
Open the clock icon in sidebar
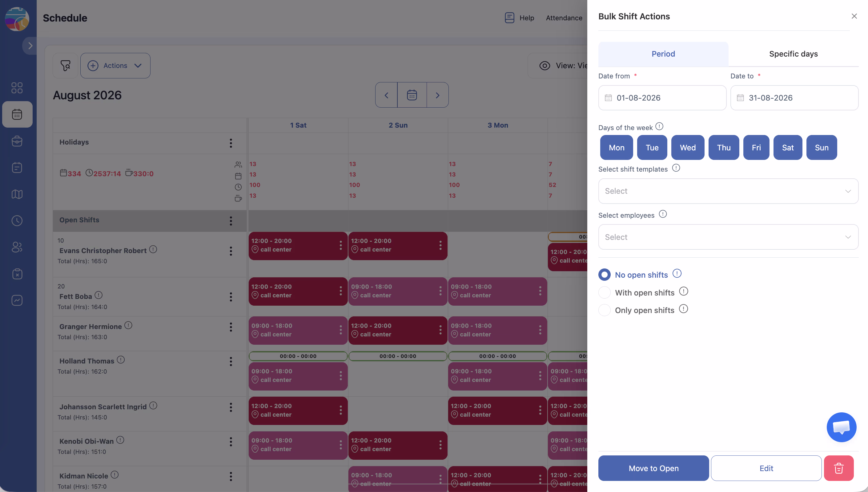pos(17,221)
